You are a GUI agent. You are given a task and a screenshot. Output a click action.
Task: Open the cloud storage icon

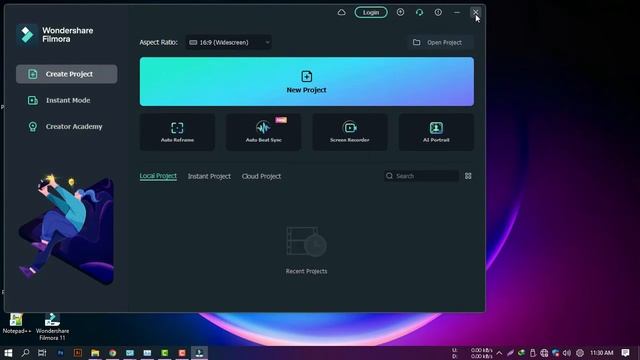pyautogui.click(x=342, y=12)
